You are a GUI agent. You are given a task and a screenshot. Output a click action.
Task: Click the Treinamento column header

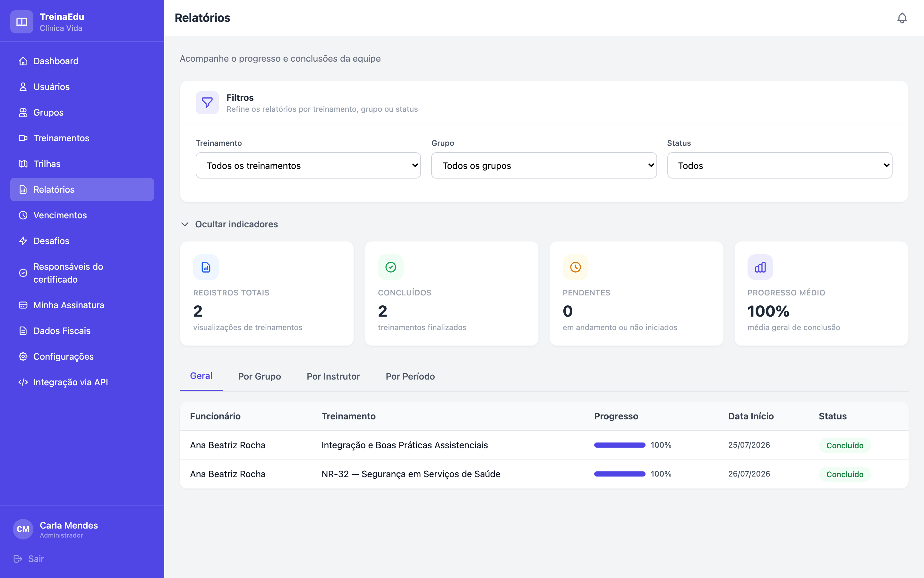(348, 416)
